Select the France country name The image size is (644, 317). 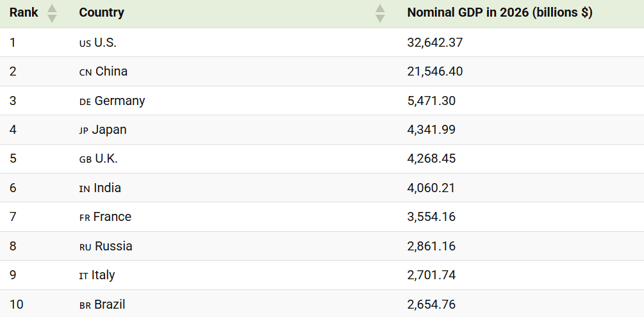(x=113, y=217)
